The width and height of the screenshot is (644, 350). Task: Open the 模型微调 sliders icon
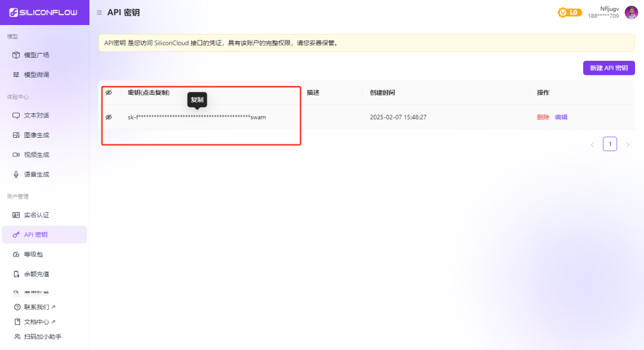(x=16, y=75)
